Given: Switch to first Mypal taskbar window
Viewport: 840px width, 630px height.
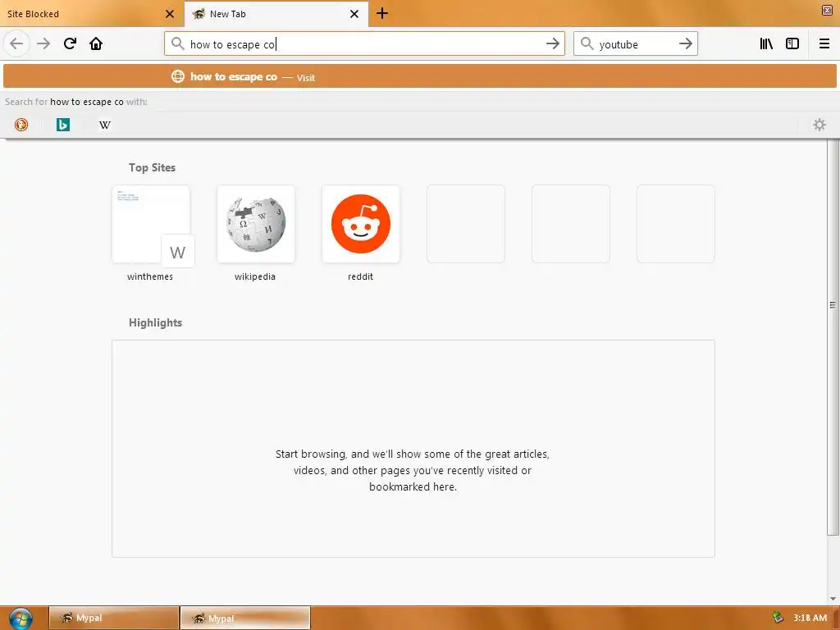Looking at the screenshot, I should click(113, 618).
